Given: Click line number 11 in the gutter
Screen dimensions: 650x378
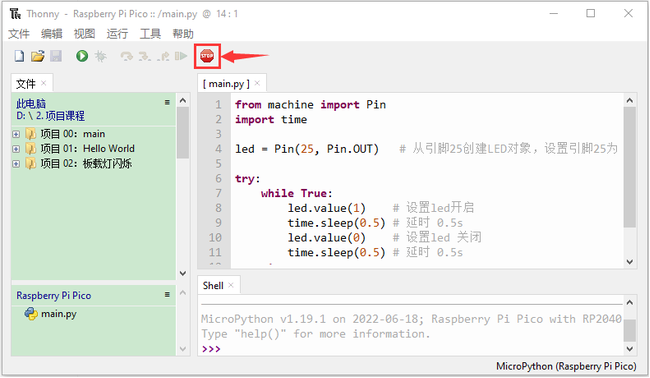Looking at the screenshot, I should pos(215,252).
